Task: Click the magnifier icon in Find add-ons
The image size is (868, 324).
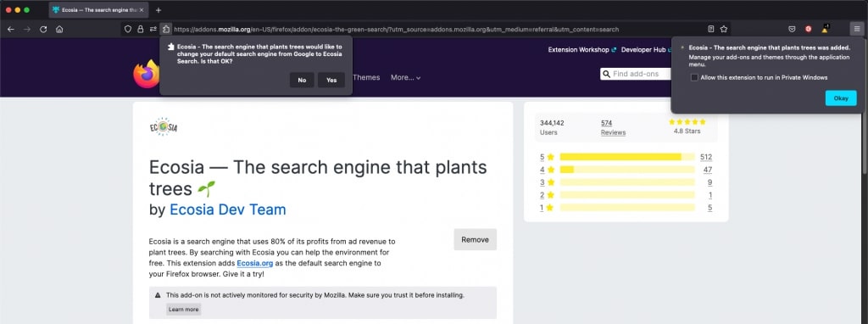Action: [607, 75]
